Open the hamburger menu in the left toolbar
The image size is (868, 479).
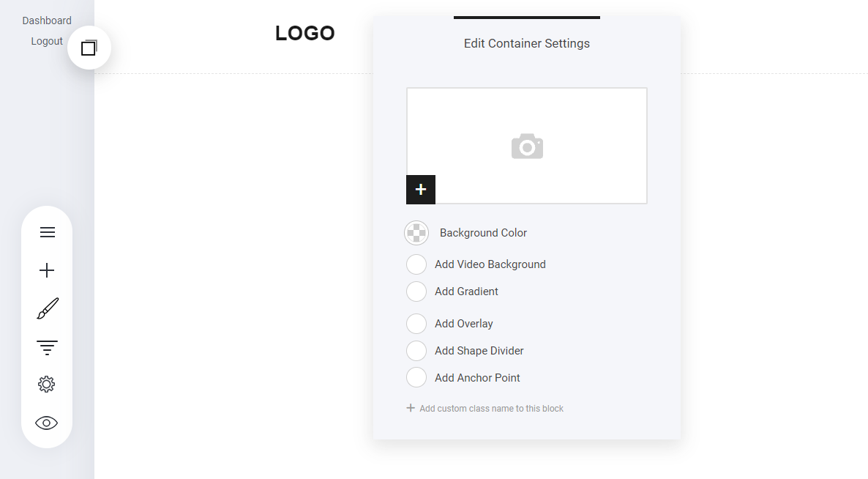click(47, 232)
